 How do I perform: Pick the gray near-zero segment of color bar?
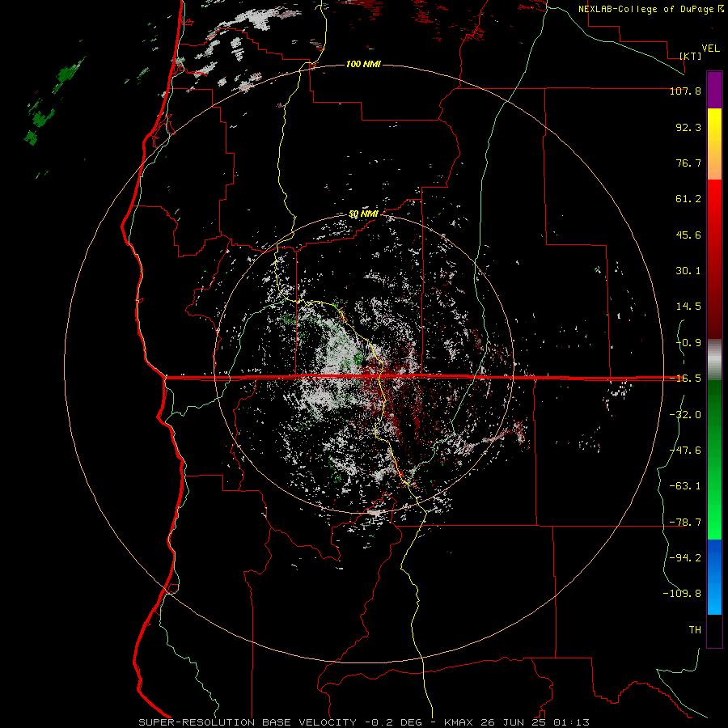coord(714,360)
